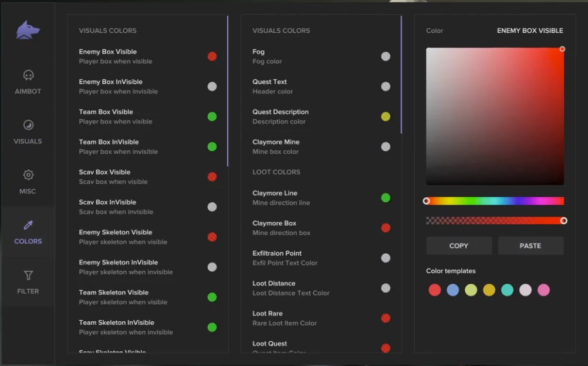This screenshot has width=588, height=366.
Task: Switch to the MISC tab label
Action: pyautogui.click(x=28, y=191)
